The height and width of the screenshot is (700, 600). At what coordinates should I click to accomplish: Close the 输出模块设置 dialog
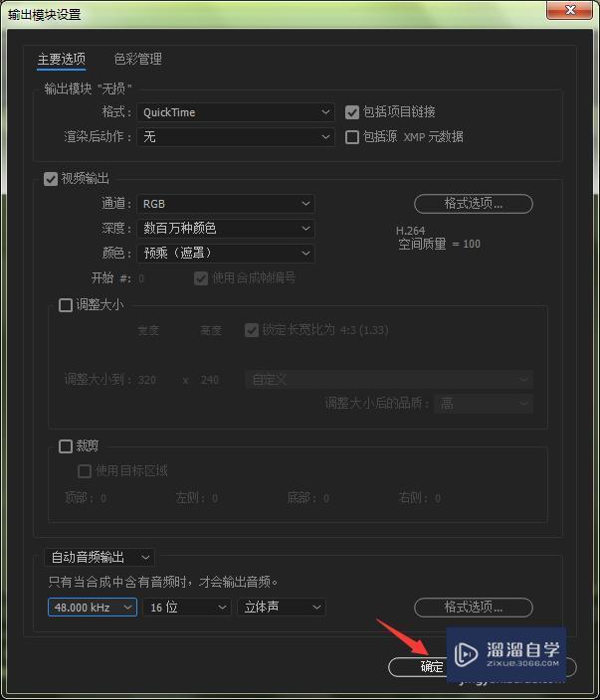[569, 10]
